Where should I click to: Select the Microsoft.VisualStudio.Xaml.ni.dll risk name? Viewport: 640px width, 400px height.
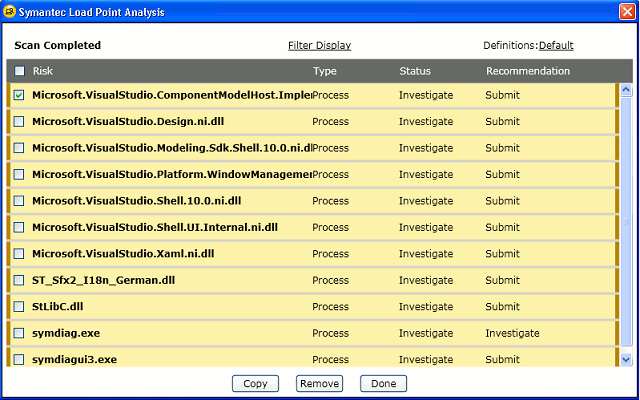[x=123, y=254]
